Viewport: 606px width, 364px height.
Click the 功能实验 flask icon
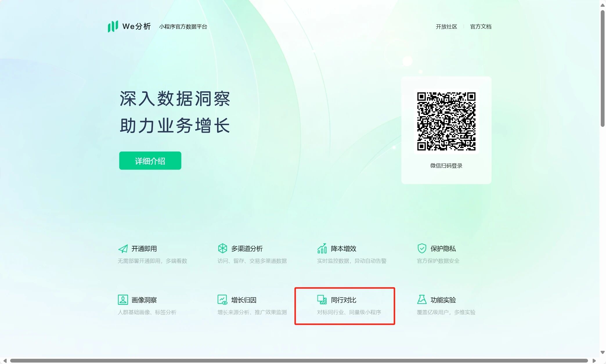422,300
